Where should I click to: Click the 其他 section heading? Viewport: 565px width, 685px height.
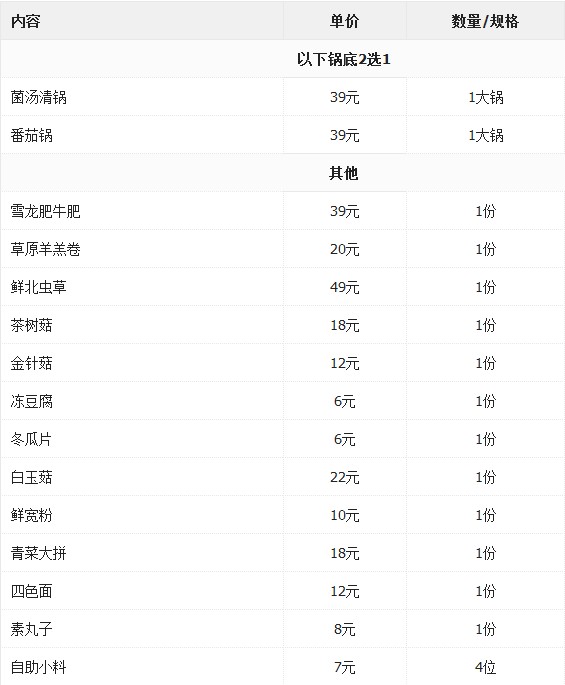(343, 173)
